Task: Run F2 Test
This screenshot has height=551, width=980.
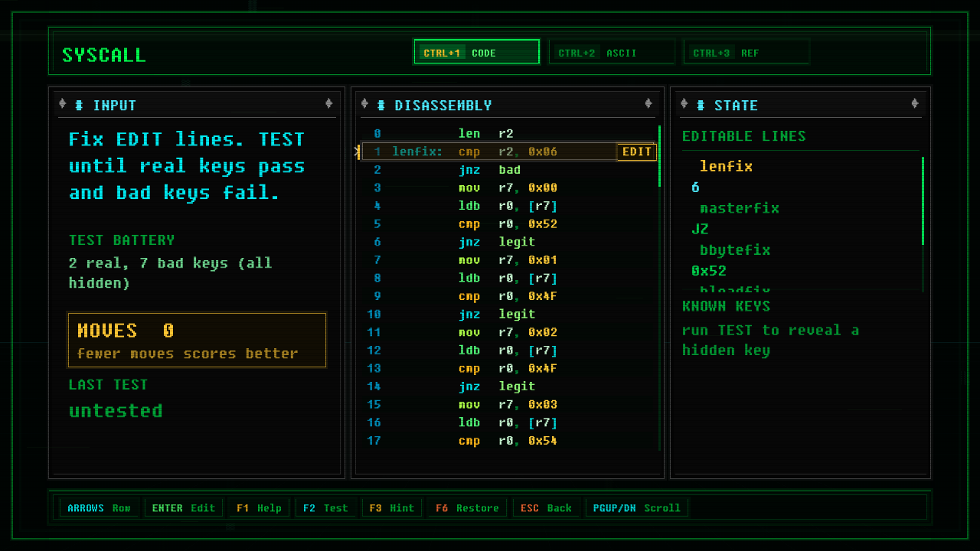Action: point(325,508)
